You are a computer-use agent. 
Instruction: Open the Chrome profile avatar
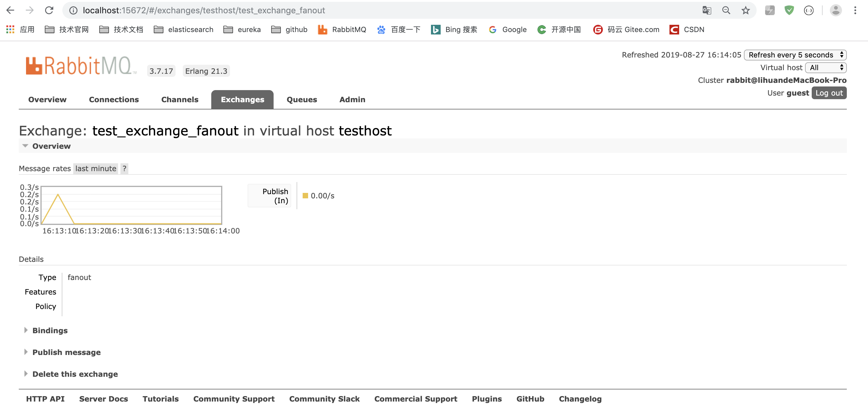tap(836, 11)
